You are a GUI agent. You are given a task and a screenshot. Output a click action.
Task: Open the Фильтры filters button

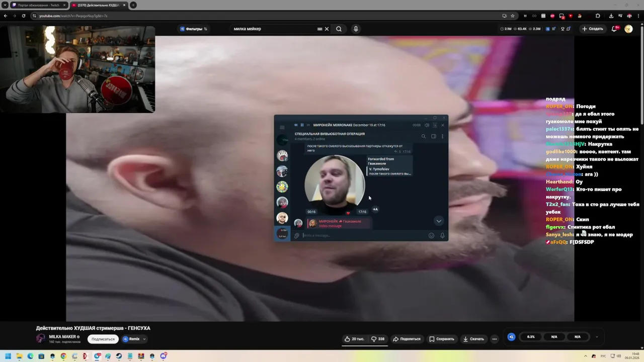tap(194, 29)
